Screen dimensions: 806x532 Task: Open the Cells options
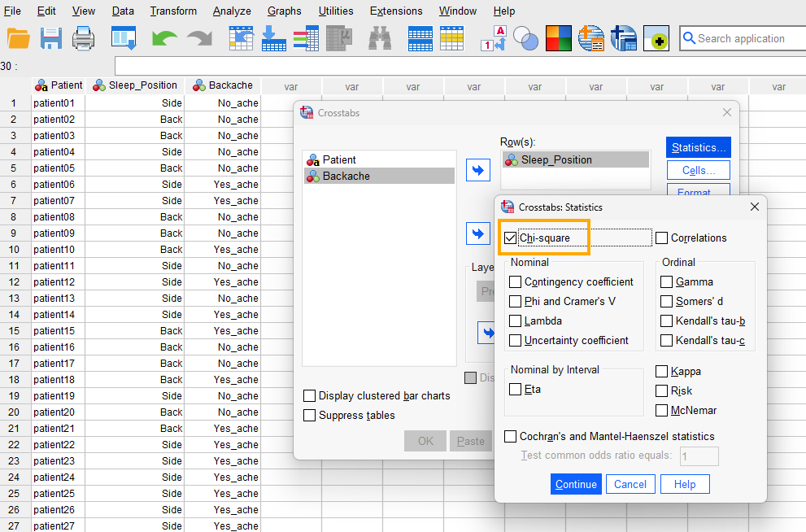(698, 170)
